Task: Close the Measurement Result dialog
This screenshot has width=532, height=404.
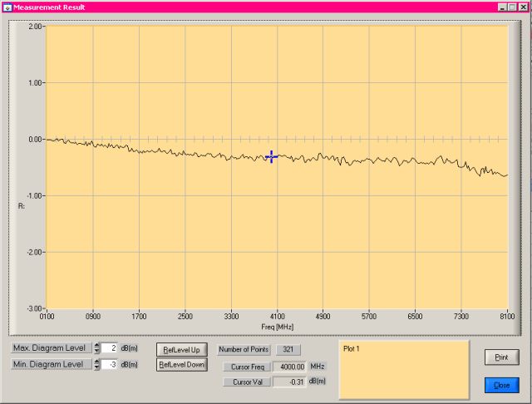Action: pos(501,386)
